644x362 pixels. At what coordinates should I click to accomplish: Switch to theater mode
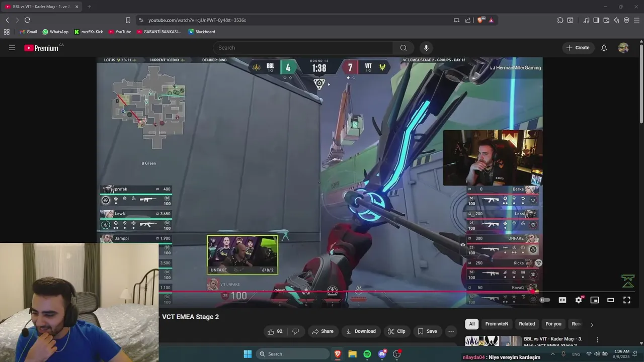click(x=611, y=300)
